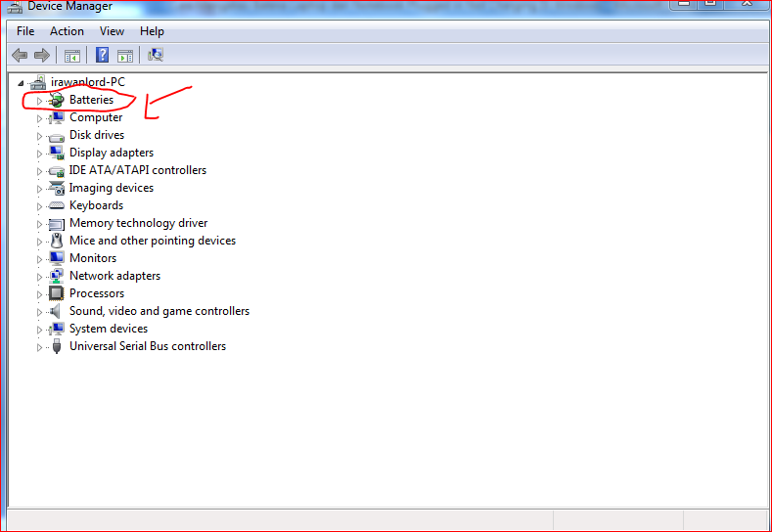
Task: Expand the IDE ATA/ATAPI controllers arrow
Action: 39,171
